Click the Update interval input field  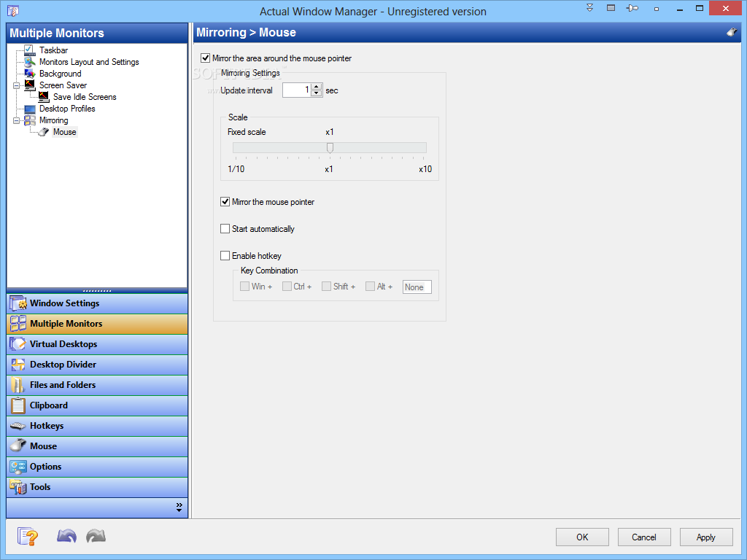pos(296,90)
